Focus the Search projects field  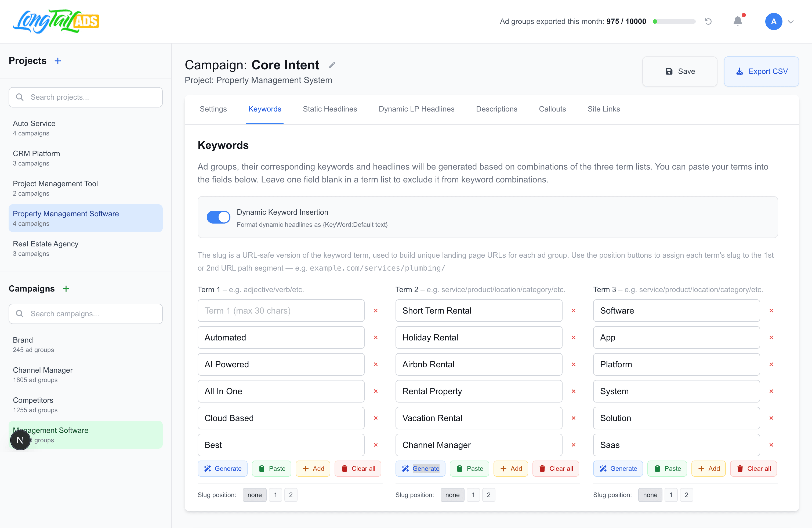[x=86, y=97]
